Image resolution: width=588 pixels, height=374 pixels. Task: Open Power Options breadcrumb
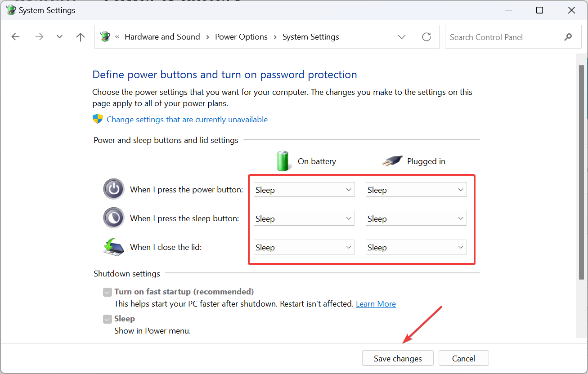[241, 37]
